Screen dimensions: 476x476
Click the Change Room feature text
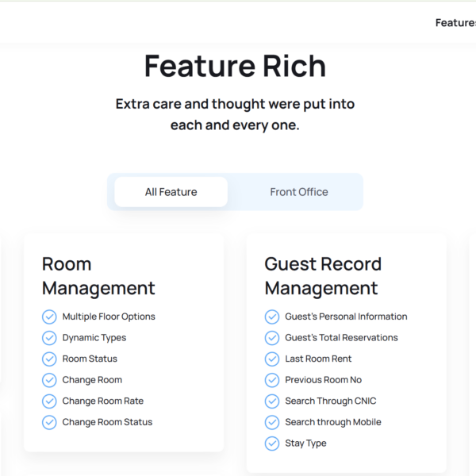pos(92,380)
